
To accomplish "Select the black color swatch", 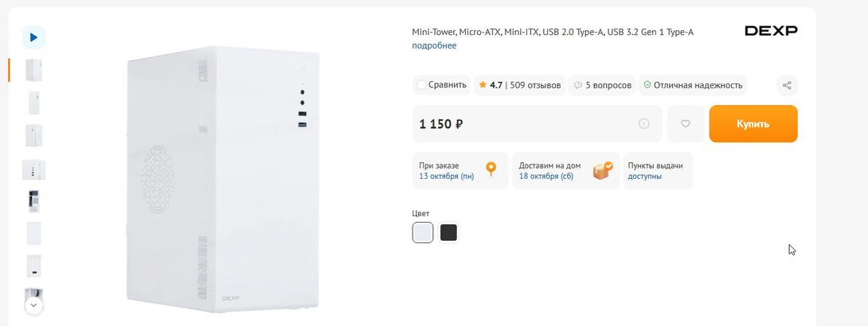I will click(x=449, y=232).
